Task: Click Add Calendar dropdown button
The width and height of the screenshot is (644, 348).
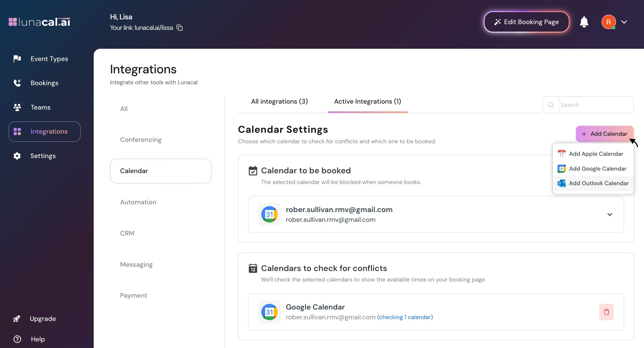Action: 604,134
